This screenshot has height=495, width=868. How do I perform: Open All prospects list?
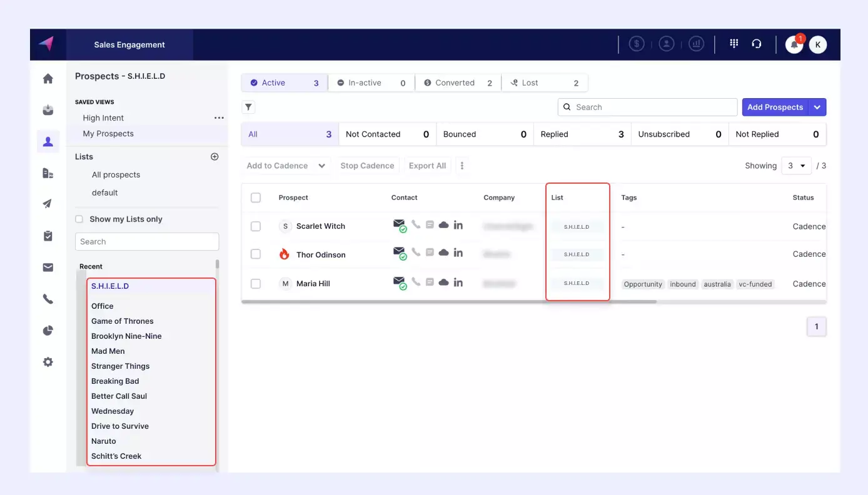click(116, 175)
